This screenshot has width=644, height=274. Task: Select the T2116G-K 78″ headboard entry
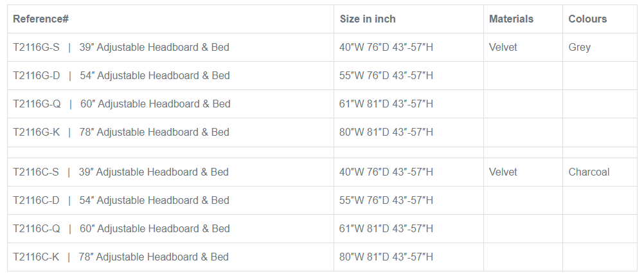[x=121, y=132]
